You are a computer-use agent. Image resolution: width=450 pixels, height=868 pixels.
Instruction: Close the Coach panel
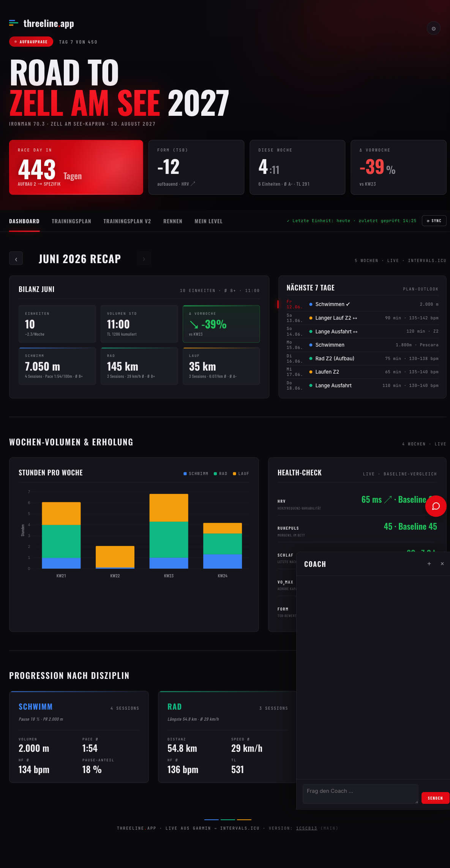442,564
